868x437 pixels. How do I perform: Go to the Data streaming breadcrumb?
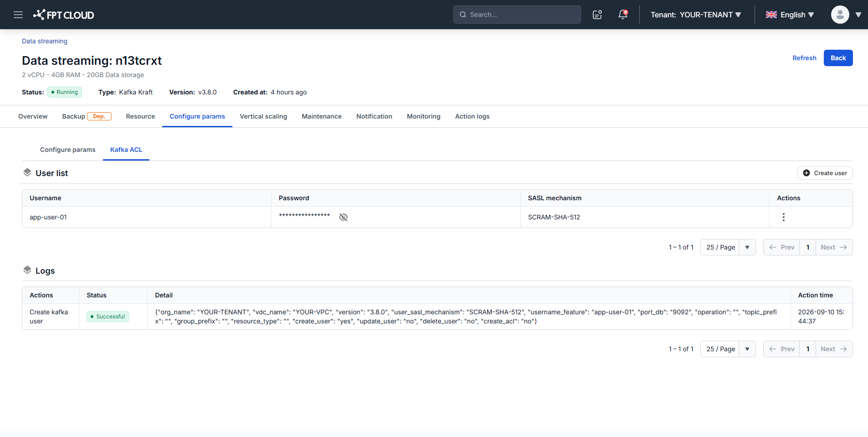[x=45, y=41]
